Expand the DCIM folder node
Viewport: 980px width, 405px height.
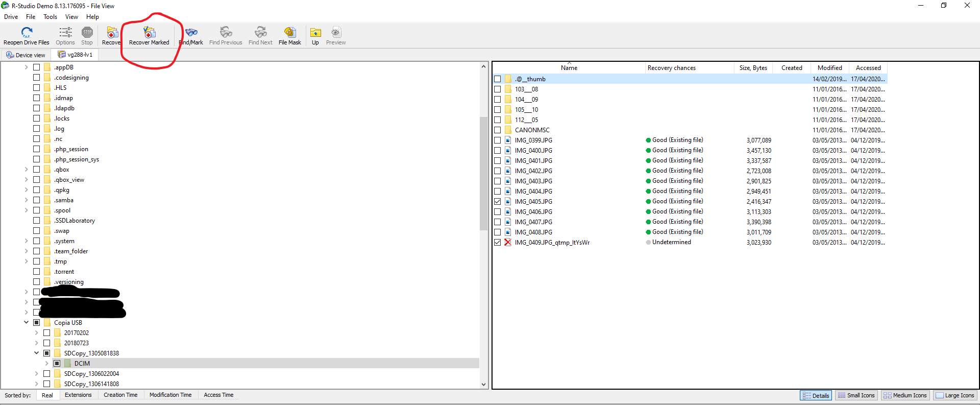point(46,364)
